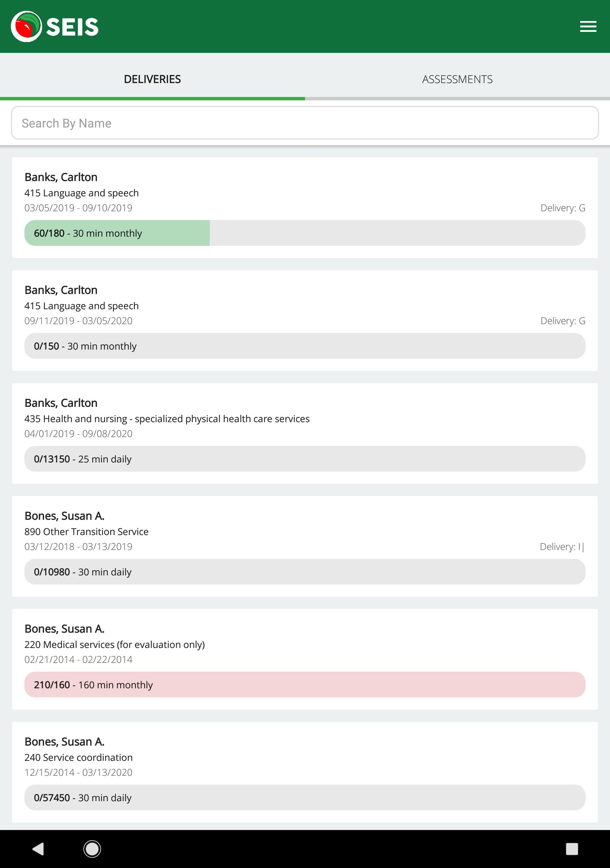Screen dimensions: 610x868
Task: Focus the Search By Name field
Action: (305, 123)
